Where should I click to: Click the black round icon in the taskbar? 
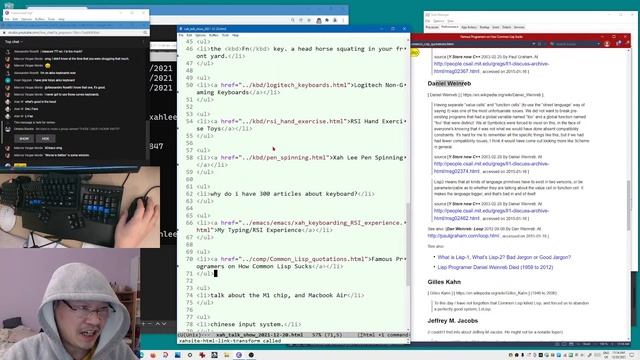[251, 355]
